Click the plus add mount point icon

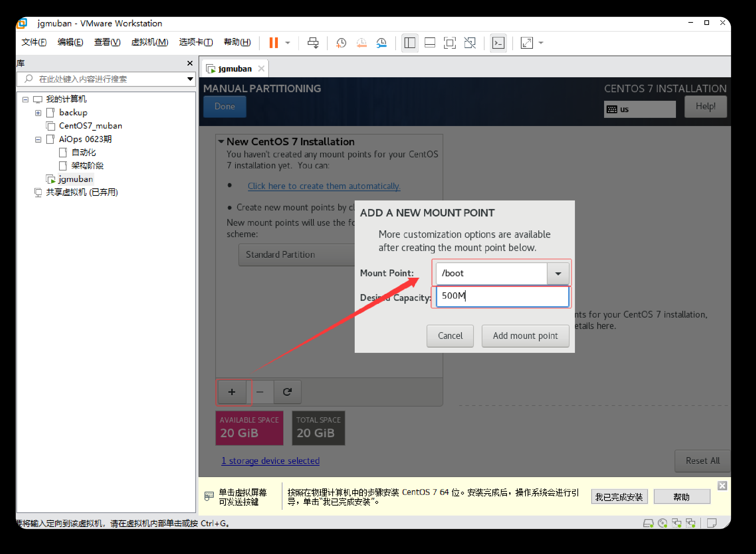232,392
